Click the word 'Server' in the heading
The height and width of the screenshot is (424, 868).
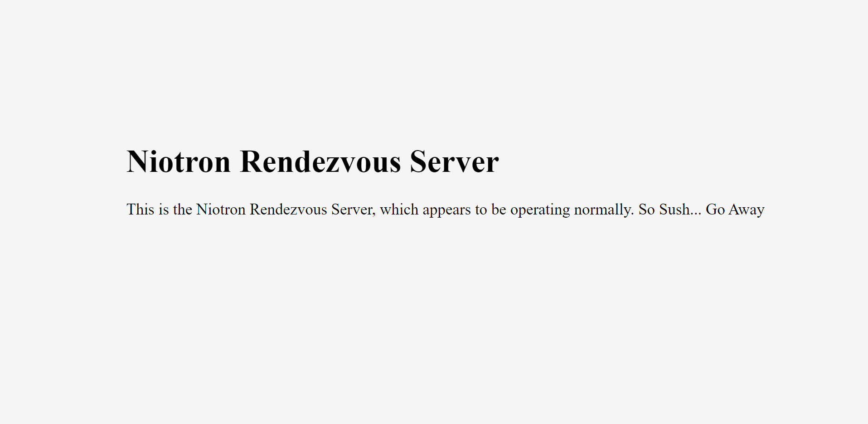(x=455, y=161)
